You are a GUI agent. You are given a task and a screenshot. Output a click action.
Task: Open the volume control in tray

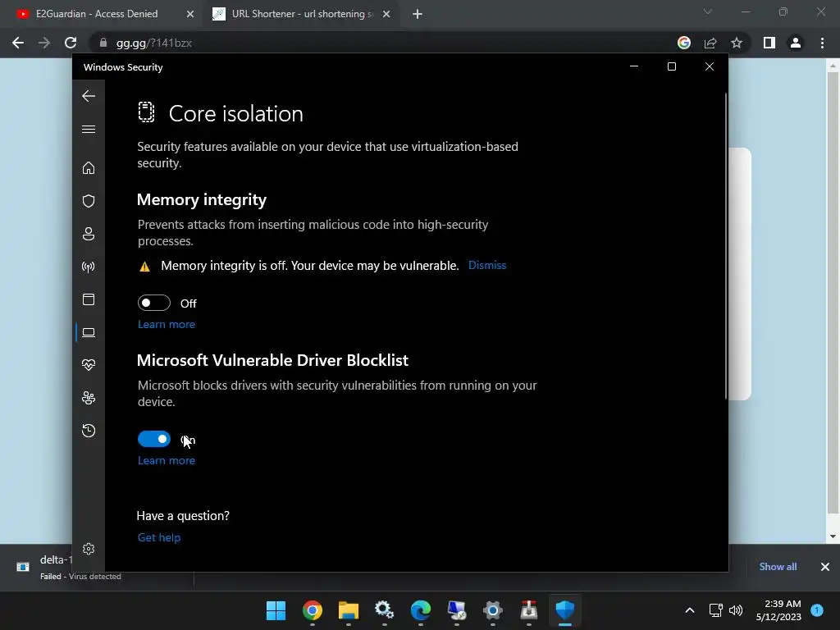coord(736,610)
